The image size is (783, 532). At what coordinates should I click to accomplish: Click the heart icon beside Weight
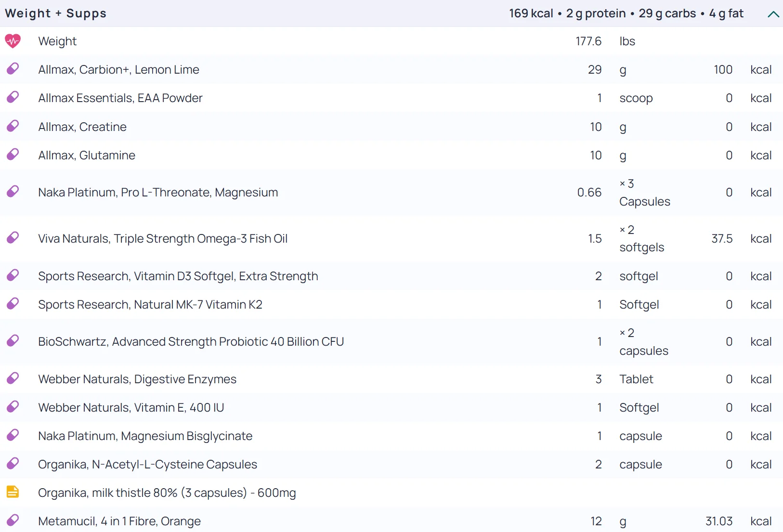(13, 41)
